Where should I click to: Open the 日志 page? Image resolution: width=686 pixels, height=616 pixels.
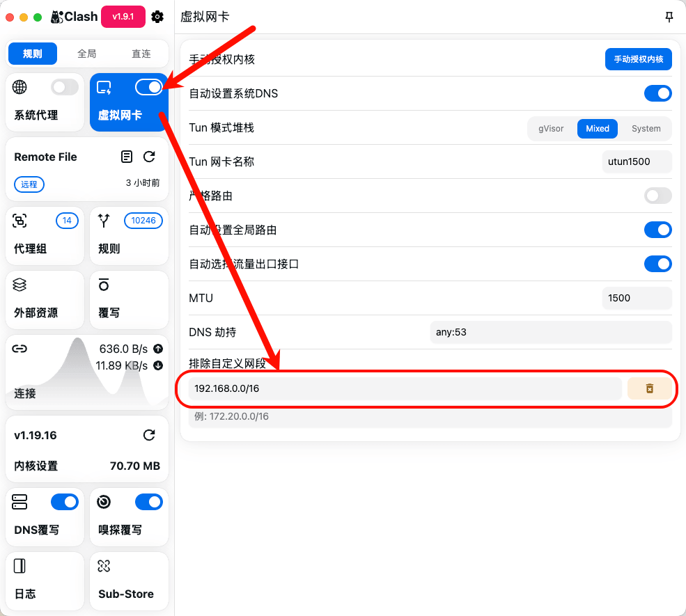45,581
